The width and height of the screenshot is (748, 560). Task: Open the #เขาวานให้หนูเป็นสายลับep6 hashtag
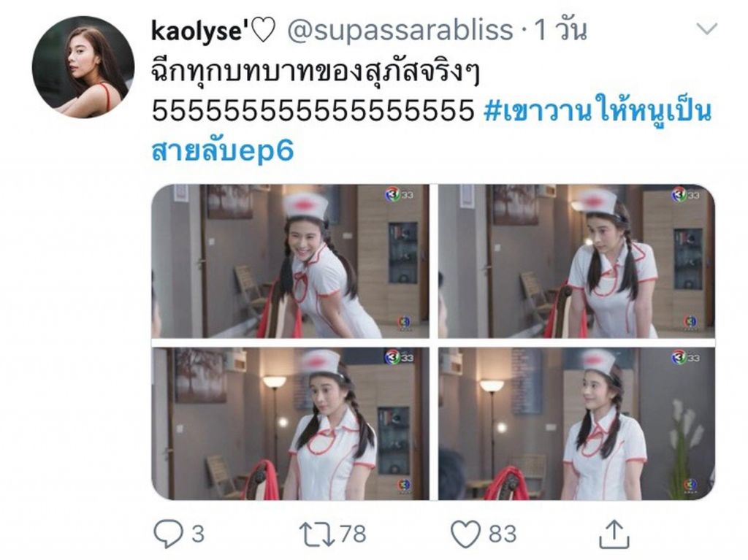click(x=431, y=131)
